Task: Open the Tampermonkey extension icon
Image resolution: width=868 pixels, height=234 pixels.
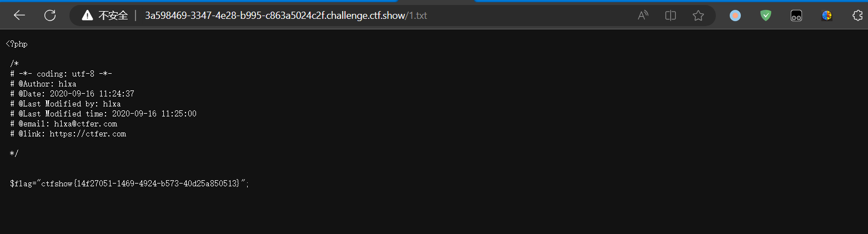Action: [x=796, y=16]
